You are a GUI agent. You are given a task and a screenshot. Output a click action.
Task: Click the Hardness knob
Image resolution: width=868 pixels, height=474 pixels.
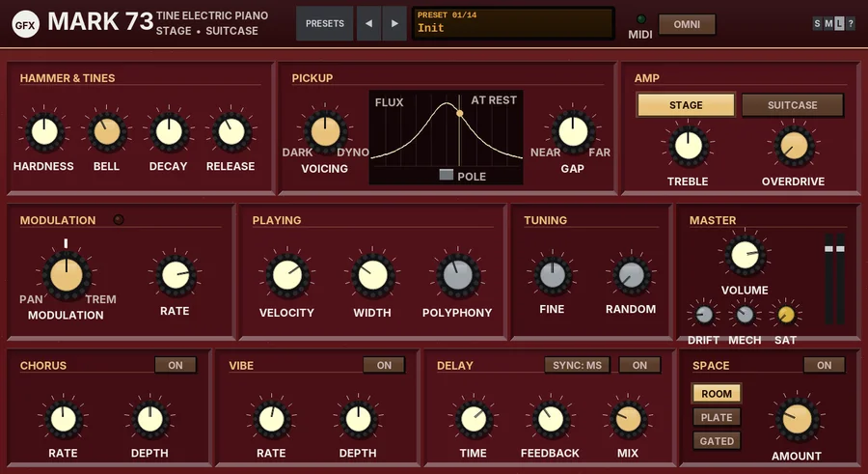pos(44,132)
